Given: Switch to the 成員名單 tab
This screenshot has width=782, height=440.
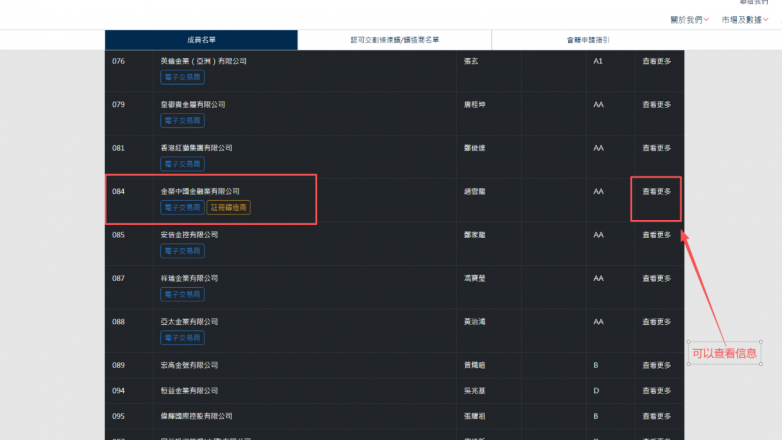Looking at the screenshot, I should click(201, 40).
